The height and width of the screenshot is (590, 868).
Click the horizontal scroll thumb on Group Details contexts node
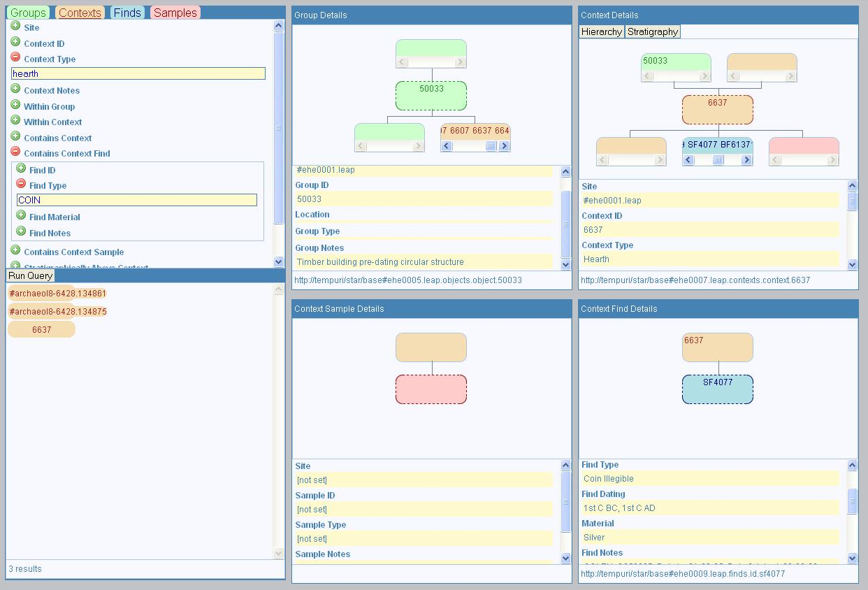pyautogui.click(x=491, y=146)
